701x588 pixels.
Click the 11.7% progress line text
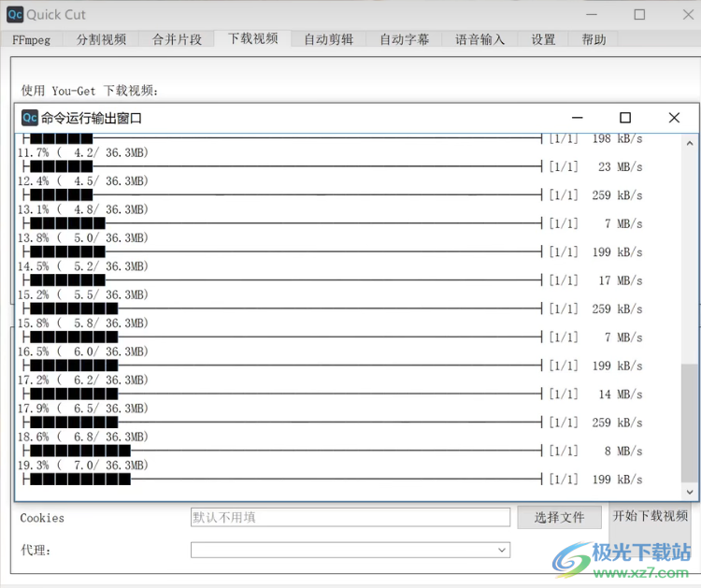82,152
